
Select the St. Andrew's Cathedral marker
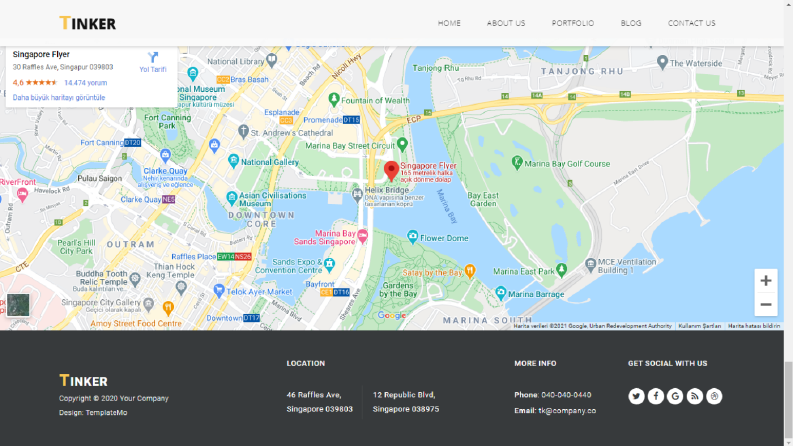[243, 131]
